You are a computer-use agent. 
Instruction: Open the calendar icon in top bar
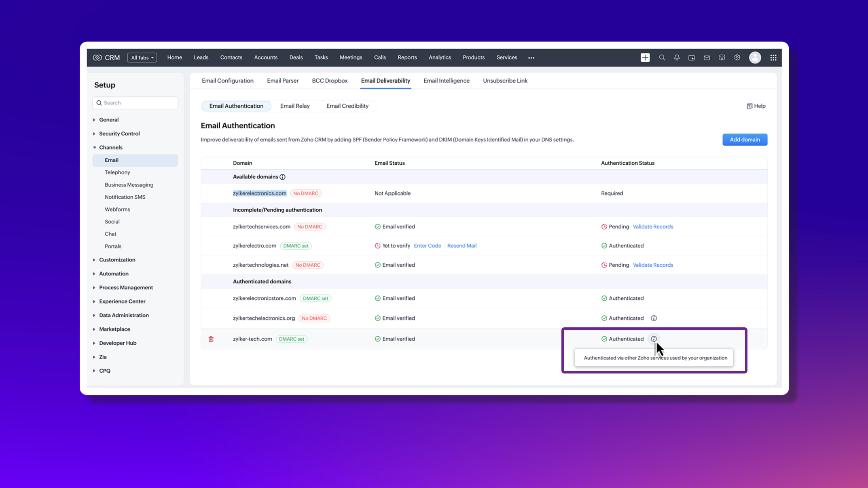(x=692, y=57)
